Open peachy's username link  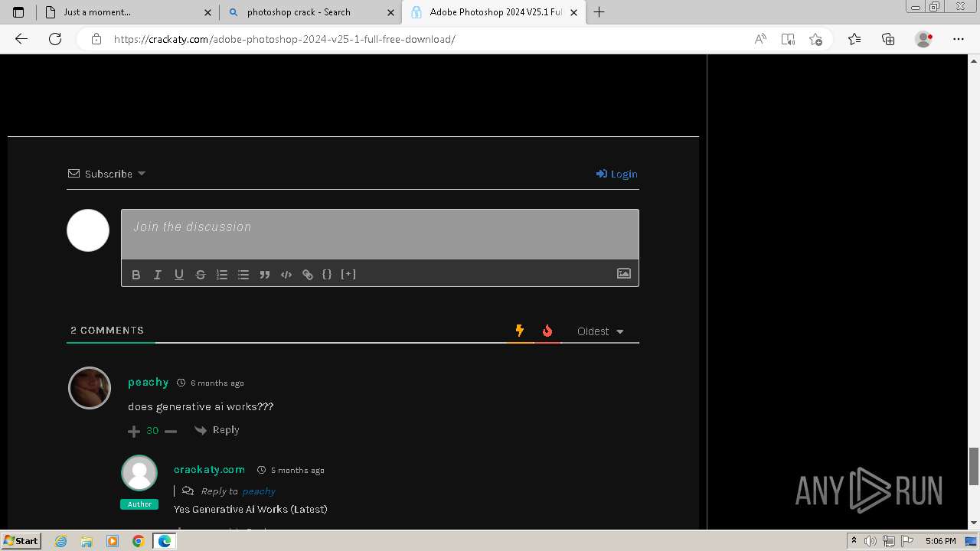point(149,382)
